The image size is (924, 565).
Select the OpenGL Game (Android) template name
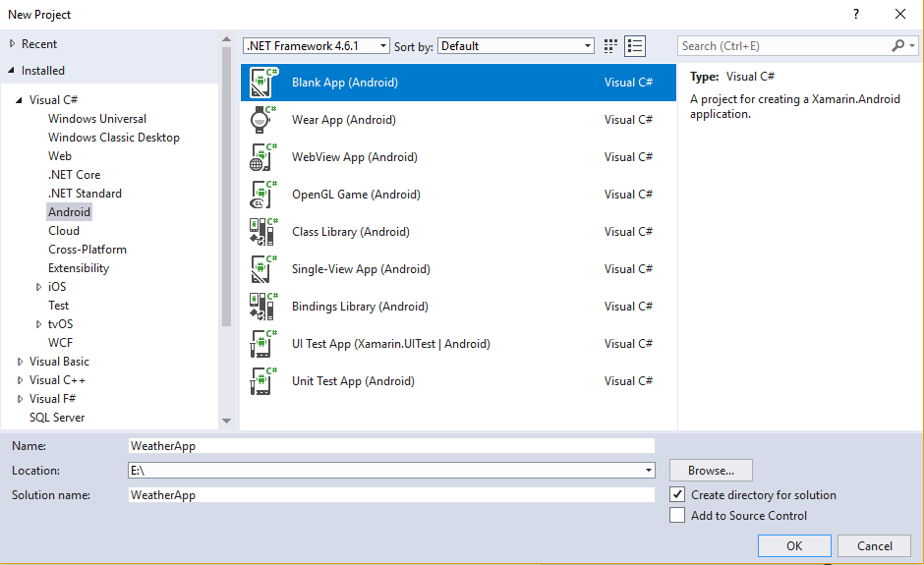(x=356, y=195)
